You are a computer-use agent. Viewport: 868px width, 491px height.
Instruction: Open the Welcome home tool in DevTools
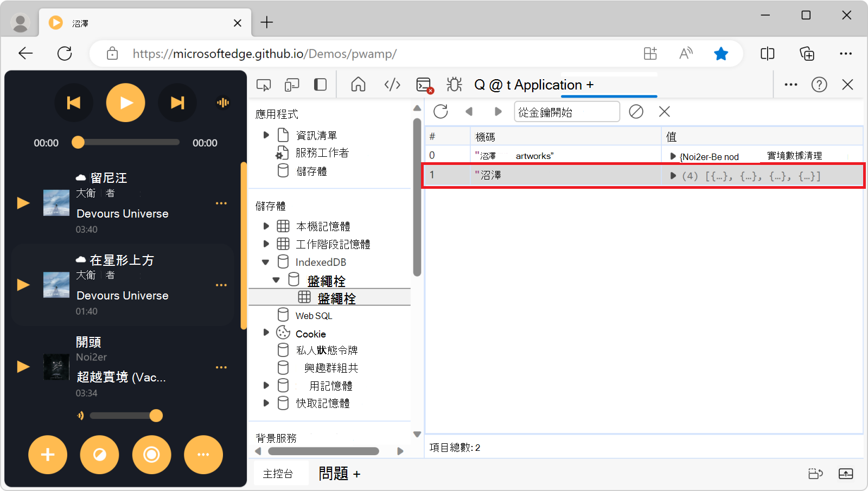pyautogui.click(x=358, y=85)
